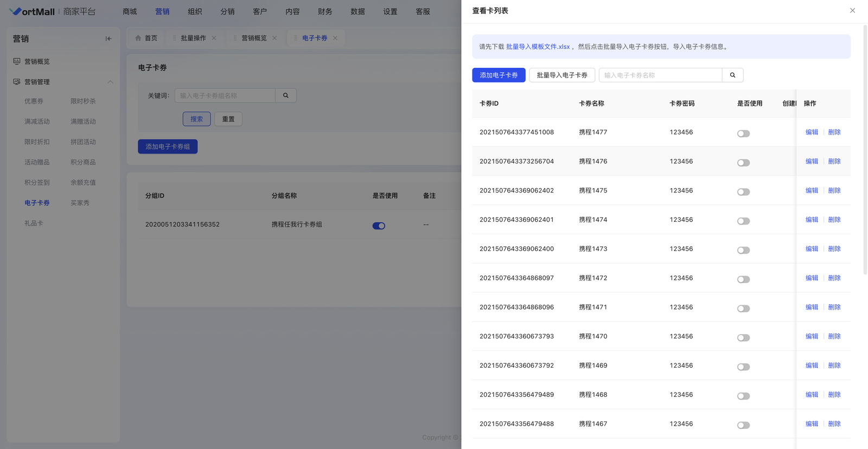Click the sidebar collapse icon
The width and height of the screenshot is (868, 449).
pos(108,39)
